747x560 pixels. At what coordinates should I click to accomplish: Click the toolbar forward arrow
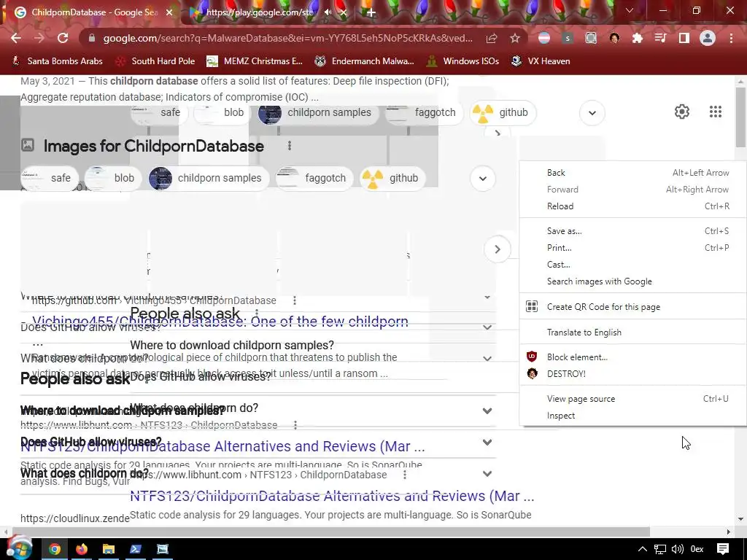(39, 38)
